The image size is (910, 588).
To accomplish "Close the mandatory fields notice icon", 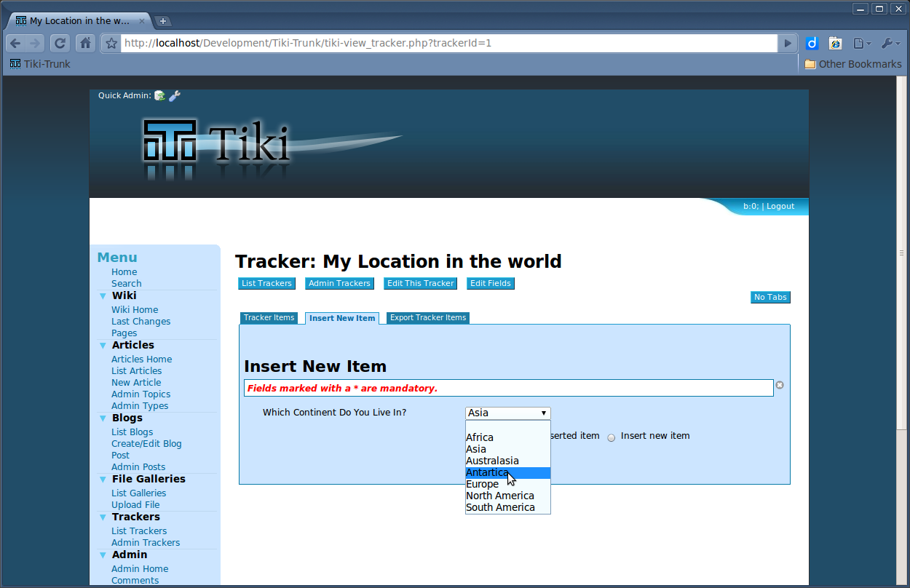I will tap(780, 385).
